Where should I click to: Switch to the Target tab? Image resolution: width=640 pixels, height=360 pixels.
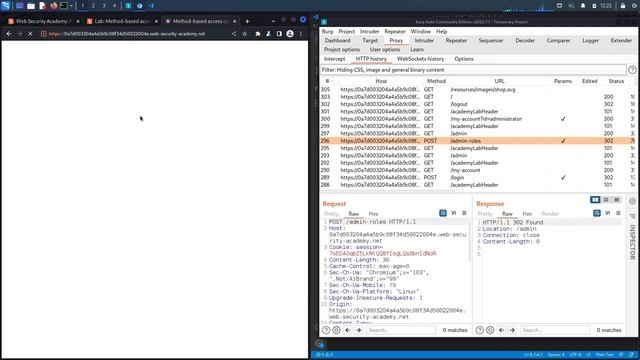(370, 40)
